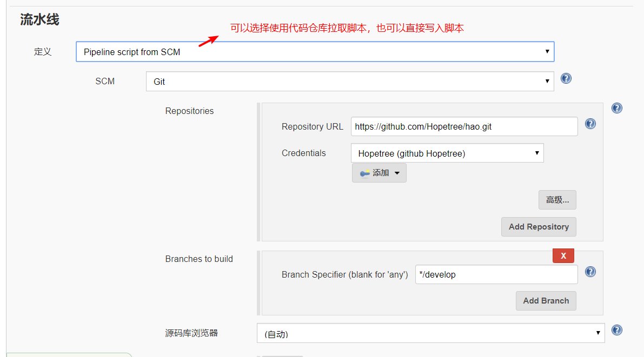Open the SCM dropdown set to Git
Image resolution: width=644 pixels, height=357 pixels.
tap(350, 81)
